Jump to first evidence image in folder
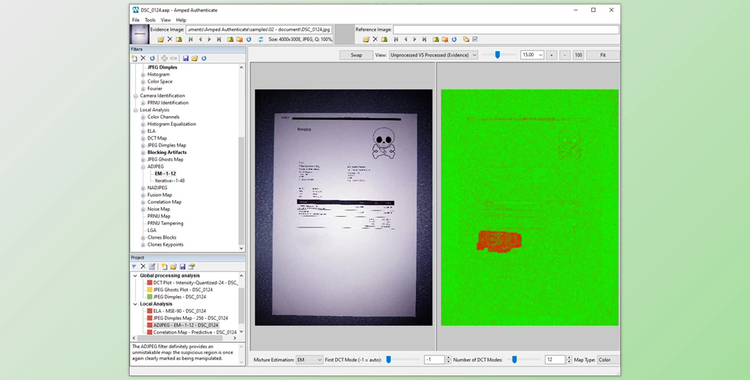Screen dimensions: 750x380 coord(191,39)
